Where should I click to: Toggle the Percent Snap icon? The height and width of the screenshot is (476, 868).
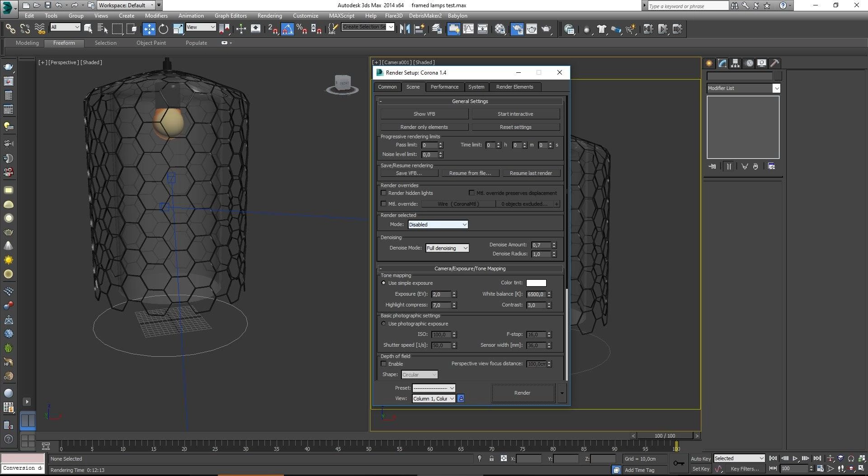[x=302, y=29]
